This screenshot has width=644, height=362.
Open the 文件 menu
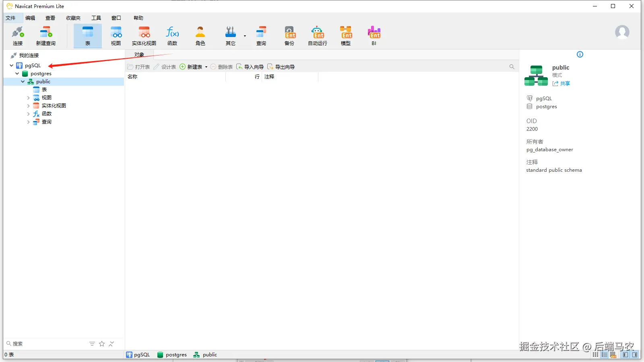click(x=10, y=18)
